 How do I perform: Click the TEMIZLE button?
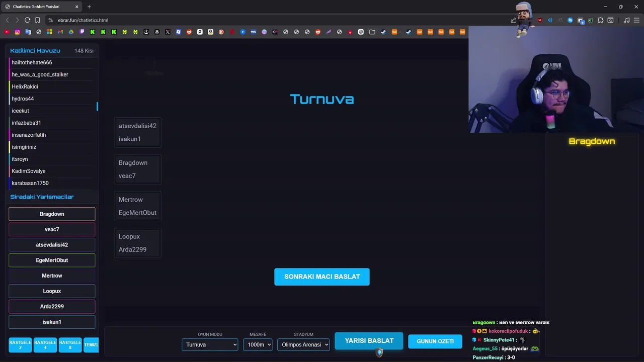pos(91,345)
